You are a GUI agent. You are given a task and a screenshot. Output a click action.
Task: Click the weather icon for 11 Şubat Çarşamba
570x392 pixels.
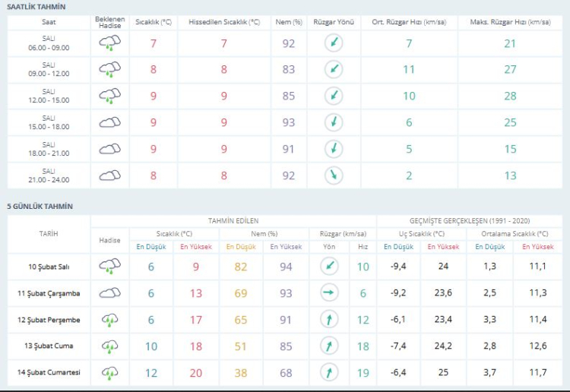coord(110,293)
